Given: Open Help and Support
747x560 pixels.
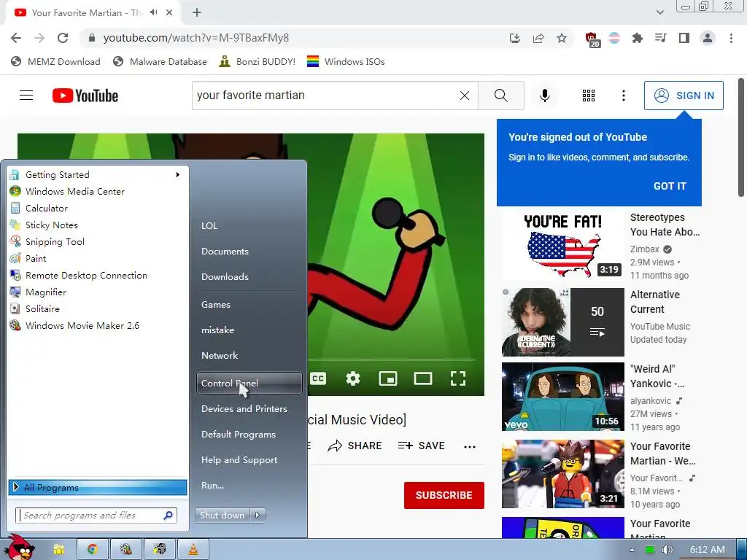Looking at the screenshot, I should coord(239,460).
